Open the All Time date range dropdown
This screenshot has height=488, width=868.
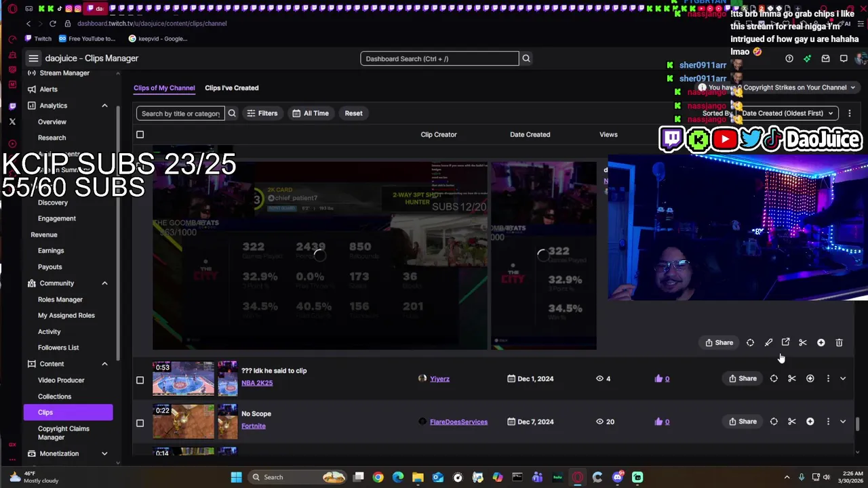(310, 113)
